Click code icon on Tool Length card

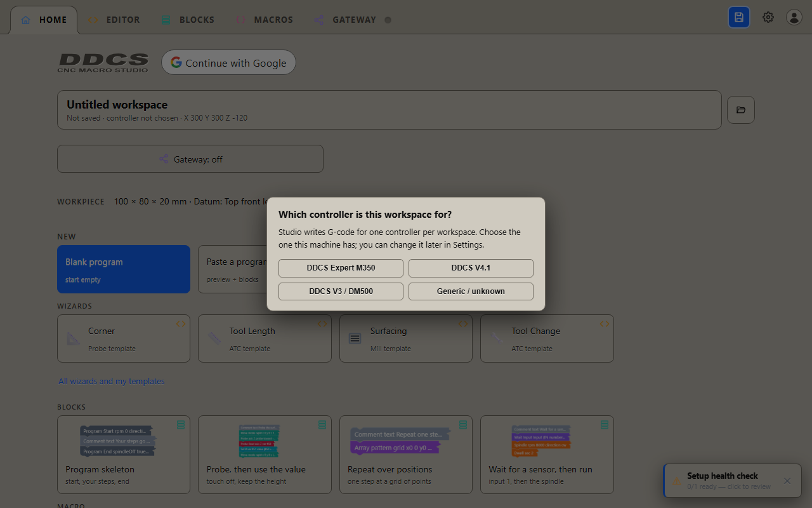coord(322,324)
